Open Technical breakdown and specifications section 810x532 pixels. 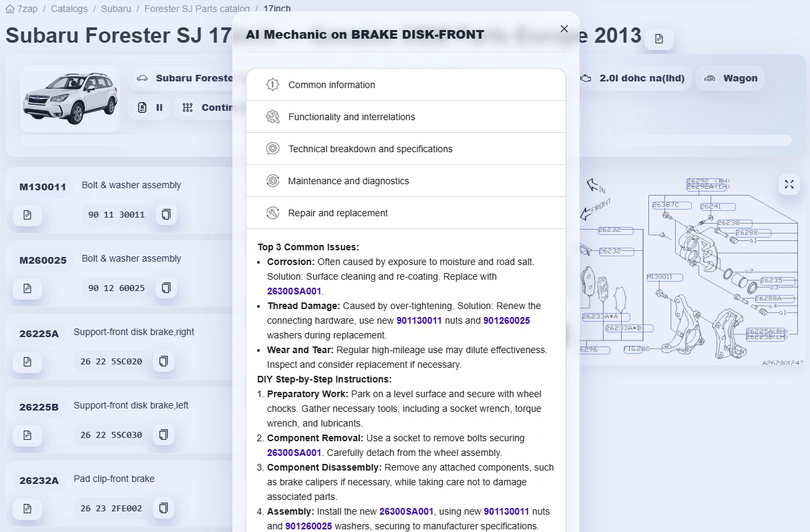click(x=406, y=149)
